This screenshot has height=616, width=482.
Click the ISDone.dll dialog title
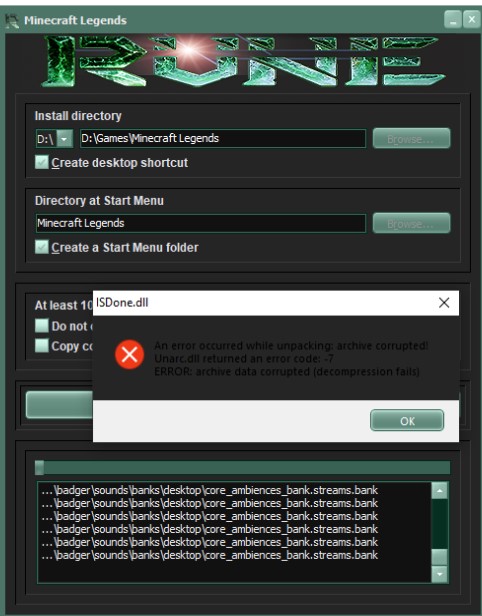pyautogui.click(x=122, y=302)
